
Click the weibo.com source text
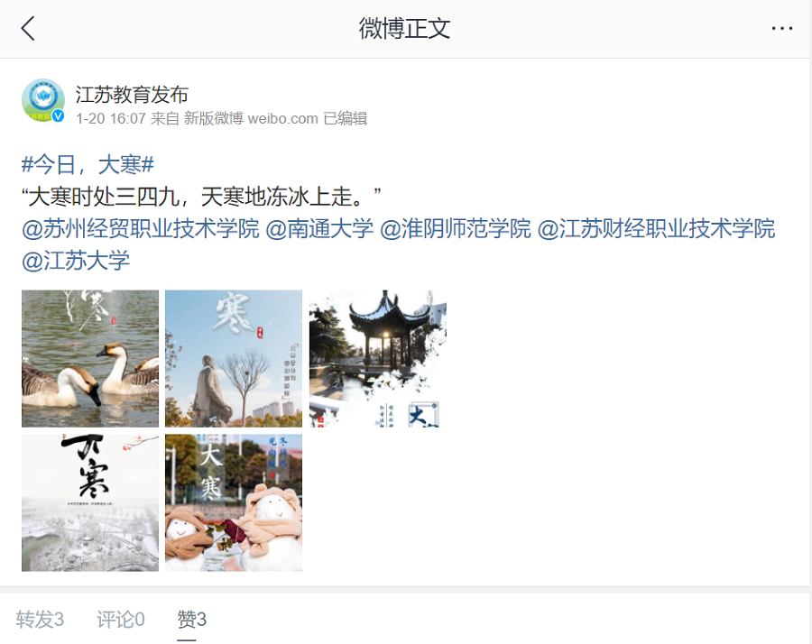pos(282,118)
